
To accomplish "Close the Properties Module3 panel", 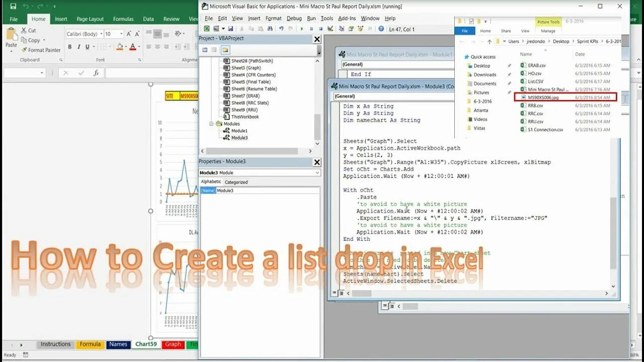I will (317, 162).
